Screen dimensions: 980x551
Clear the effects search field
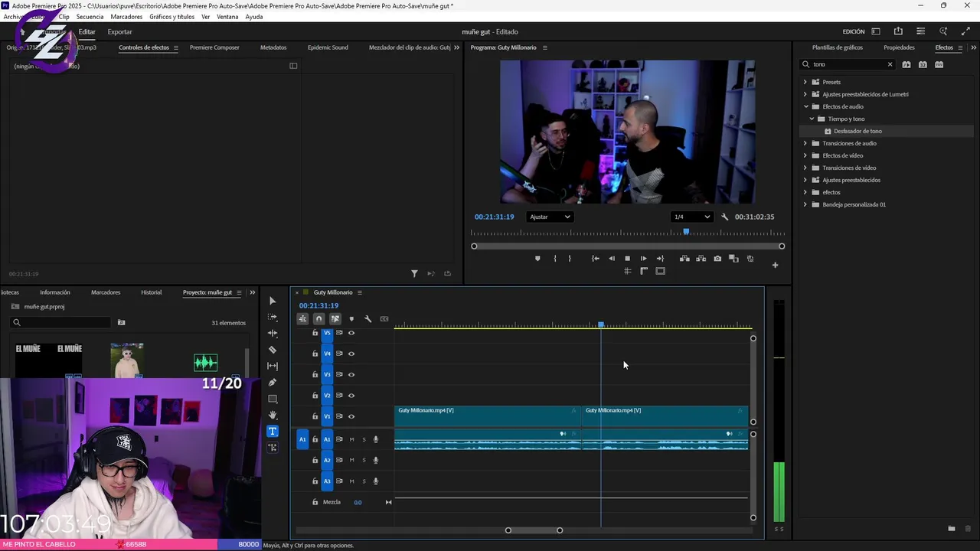(x=890, y=64)
